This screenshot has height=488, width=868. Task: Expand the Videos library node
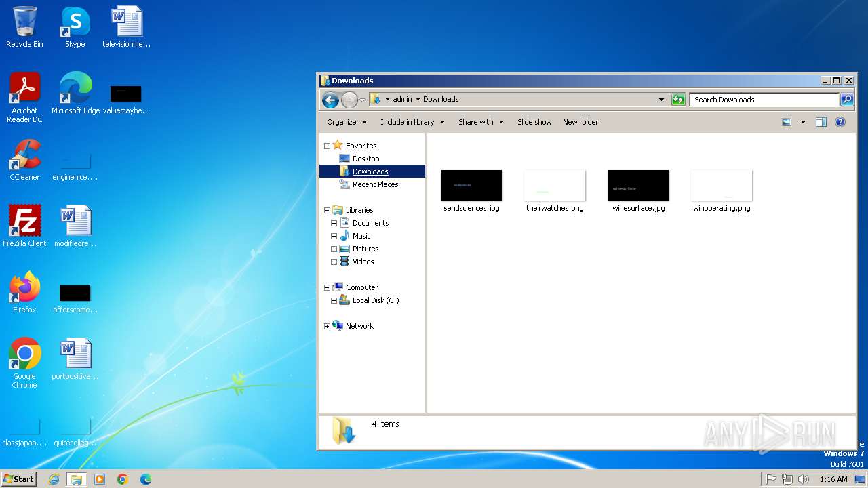tap(334, 262)
